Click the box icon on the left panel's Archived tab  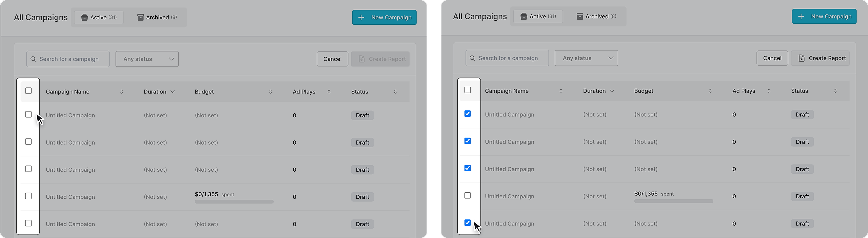click(140, 17)
